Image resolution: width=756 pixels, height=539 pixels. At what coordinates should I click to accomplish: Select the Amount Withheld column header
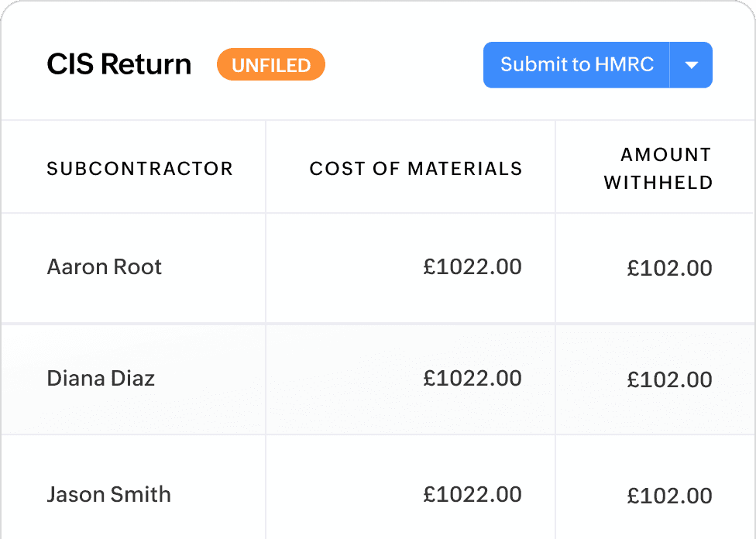pos(658,169)
